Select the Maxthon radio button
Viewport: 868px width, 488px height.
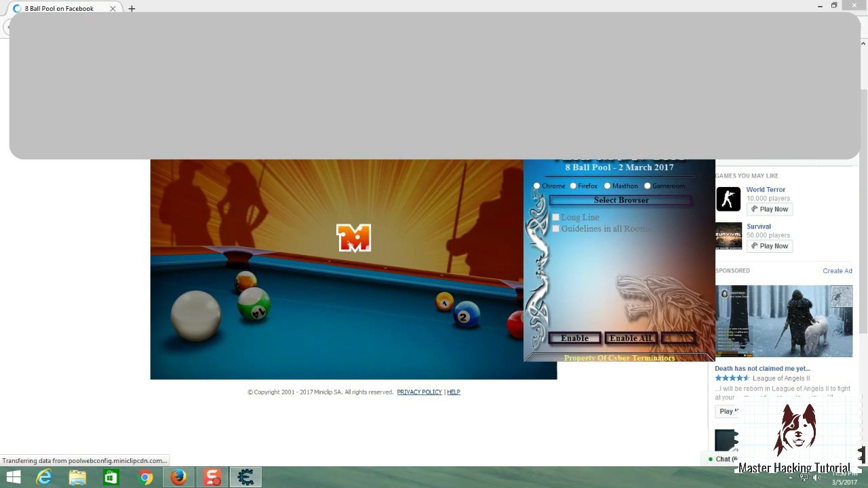click(x=607, y=186)
